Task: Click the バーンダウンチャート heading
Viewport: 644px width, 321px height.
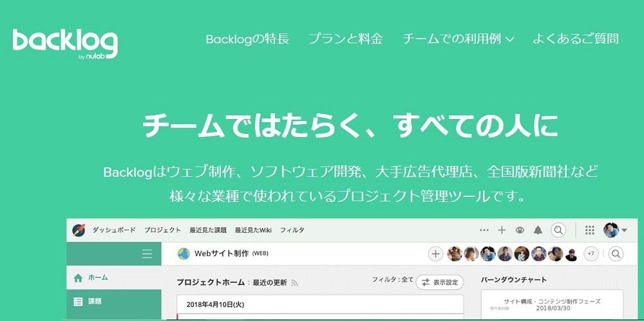Action: click(514, 280)
